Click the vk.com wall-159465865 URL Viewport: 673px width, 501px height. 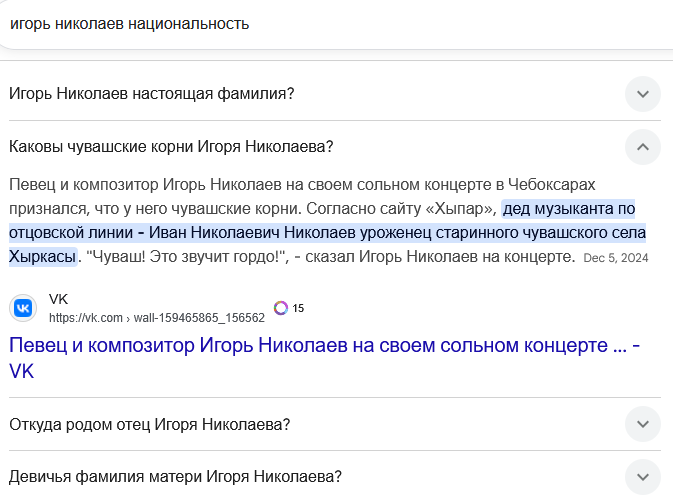coord(156,318)
